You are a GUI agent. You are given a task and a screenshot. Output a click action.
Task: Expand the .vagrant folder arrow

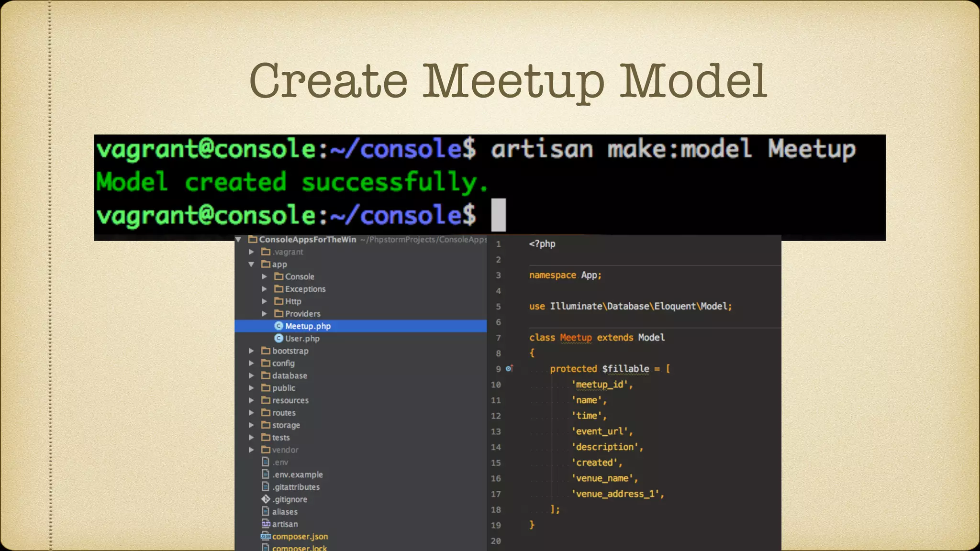(x=251, y=252)
